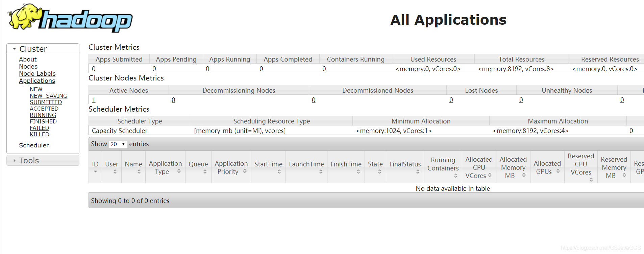Click the Decommissioning Nodes count link

[x=173, y=100]
